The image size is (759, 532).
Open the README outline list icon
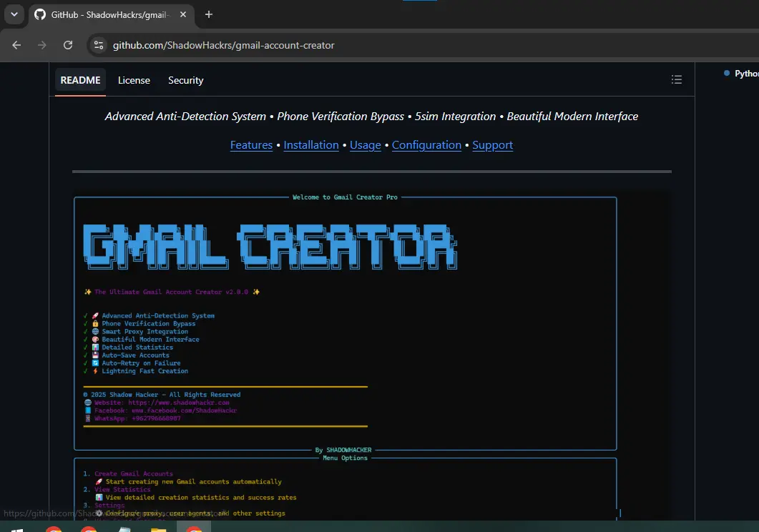[x=677, y=79]
